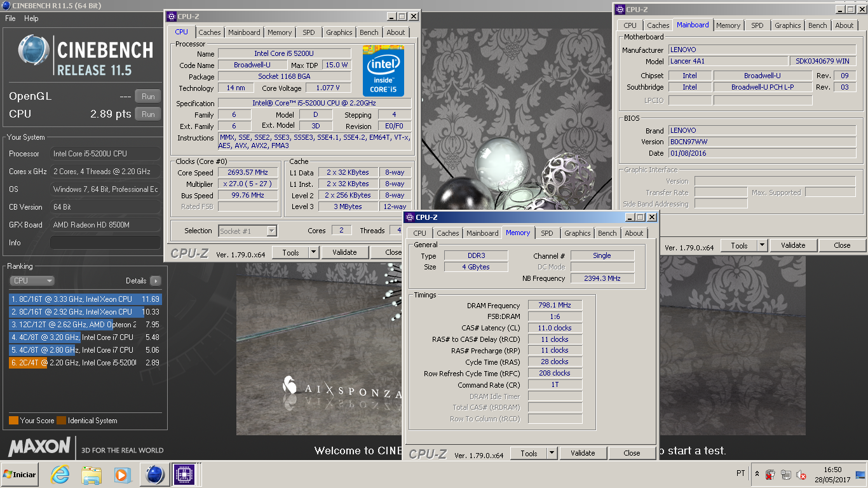Click the Core Speed 2693.57 MHz value
This screenshot has width=868, height=488.
click(x=248, y=172)
